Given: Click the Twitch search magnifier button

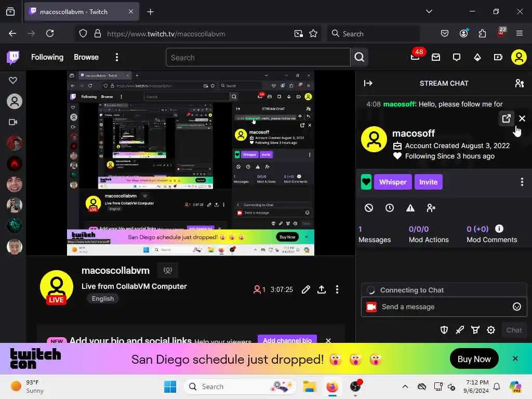Looking at the screenshot, I should [x=360, y=57].
